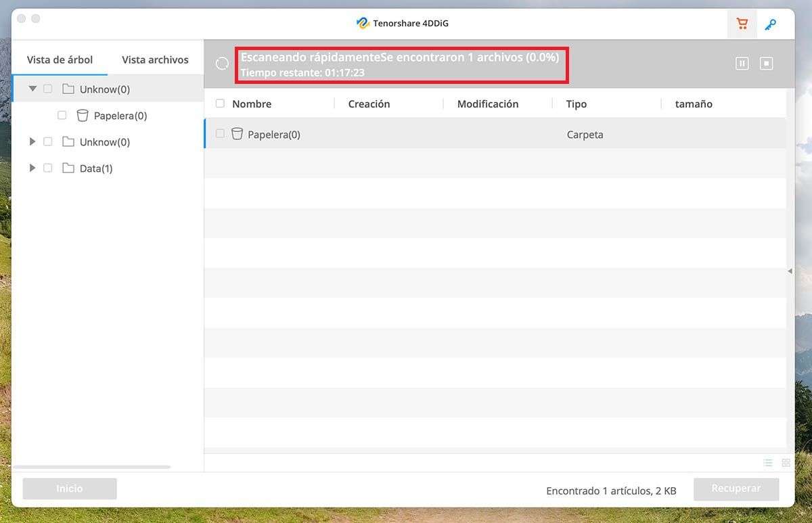Sort by the Modificación column header
This screenshot has width=812, height=523.
tap(487, 104)
